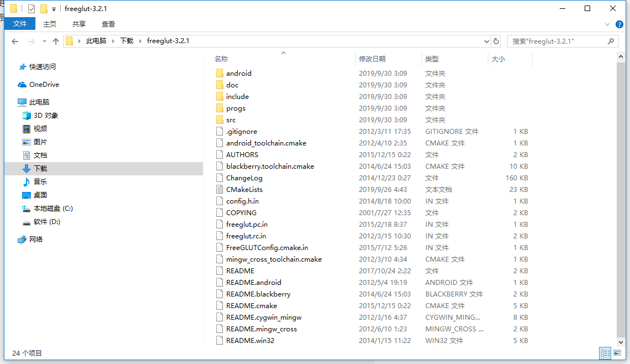Open the 桌面 folder in sidebar
Viewport: 630px width, 364px height.
[x=40, y=195]
